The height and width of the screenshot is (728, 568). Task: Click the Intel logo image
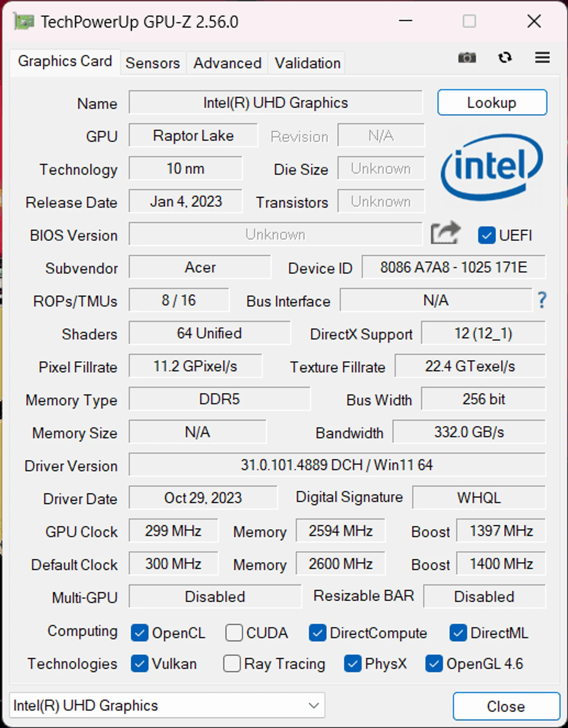click(x=492, y=167)
